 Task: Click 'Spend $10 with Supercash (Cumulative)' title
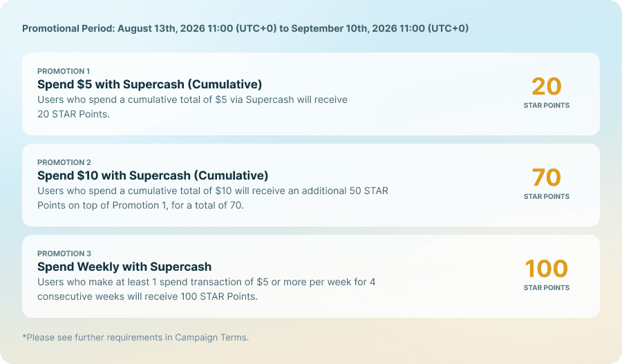point(153,175)
